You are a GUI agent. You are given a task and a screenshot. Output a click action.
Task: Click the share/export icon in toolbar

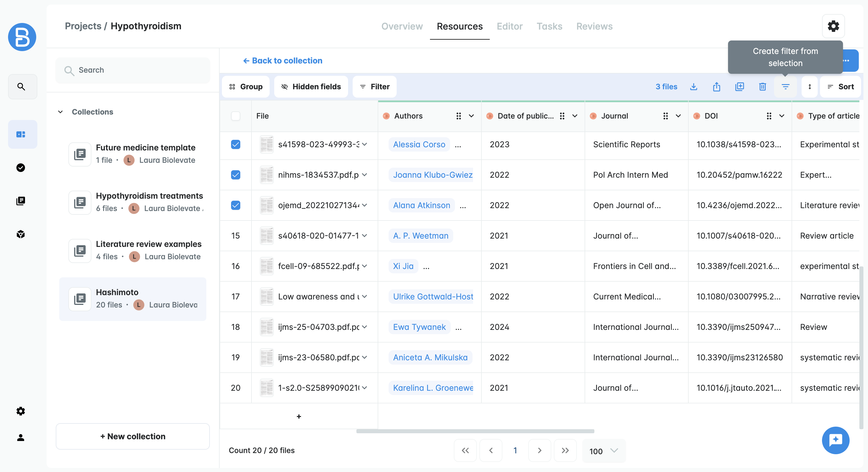[716, 87]
